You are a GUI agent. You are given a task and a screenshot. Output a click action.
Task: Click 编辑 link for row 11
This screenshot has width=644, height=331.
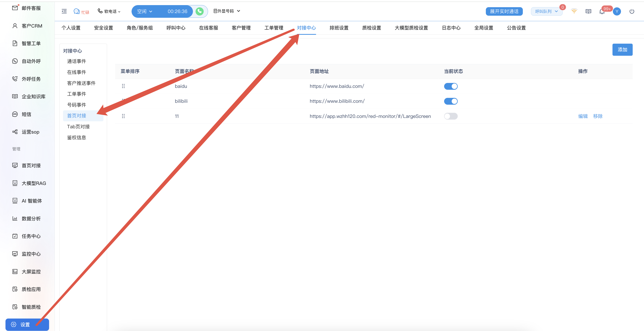(x=583, y=116)
